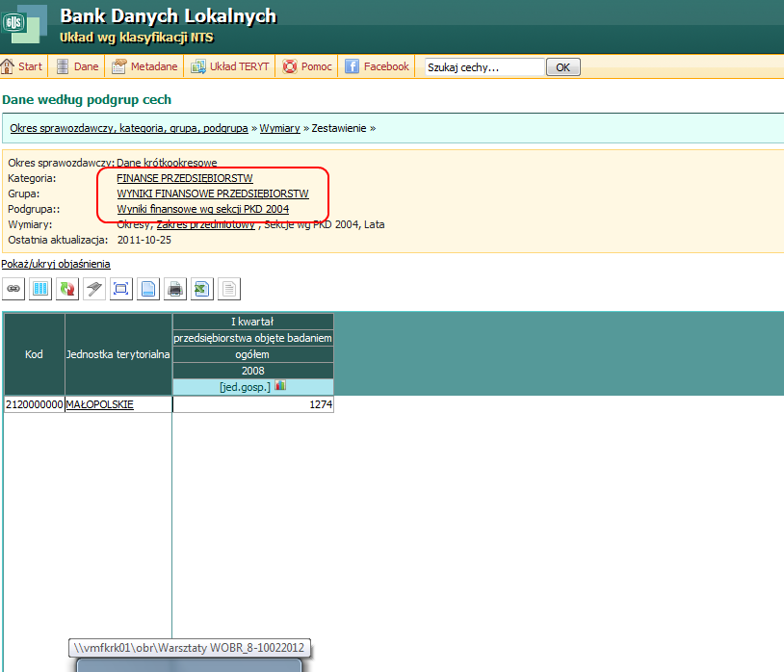The height and width of the screenshot is (672, 784).
Task: Click the green-red refresh arrows icon
Action: [67, 289]
